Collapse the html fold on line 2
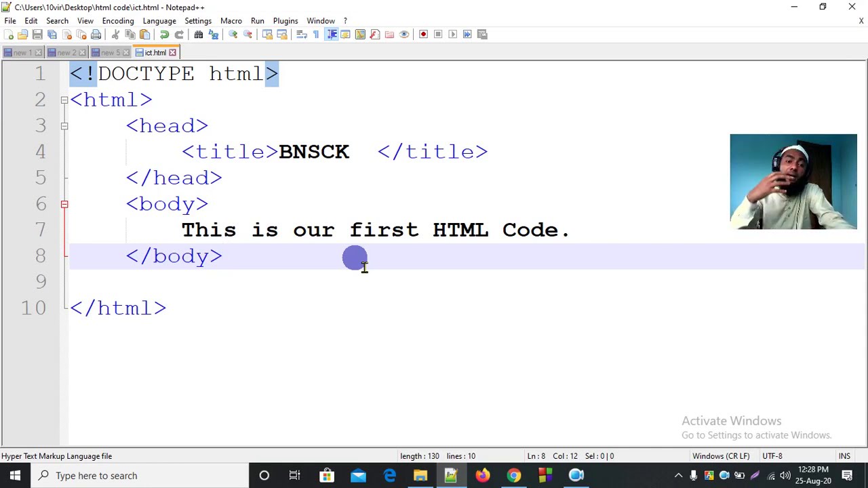 click(x=64, y=100)
